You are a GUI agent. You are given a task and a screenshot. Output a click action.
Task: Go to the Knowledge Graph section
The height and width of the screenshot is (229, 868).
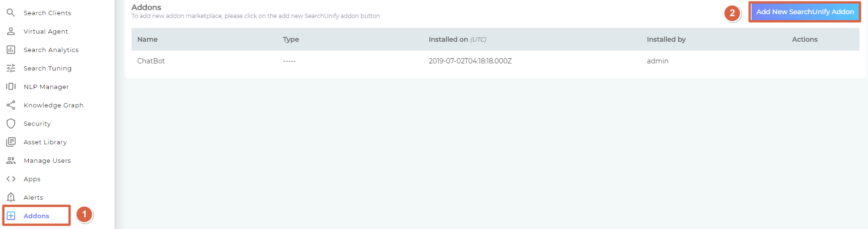coord(53,105)
